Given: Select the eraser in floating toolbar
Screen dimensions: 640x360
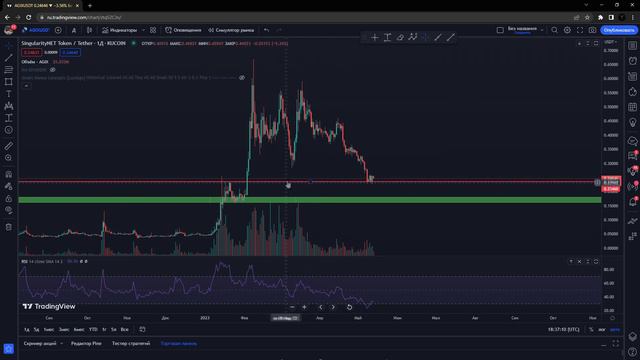Looking at the screenshot, I should [x=400, y=38].
